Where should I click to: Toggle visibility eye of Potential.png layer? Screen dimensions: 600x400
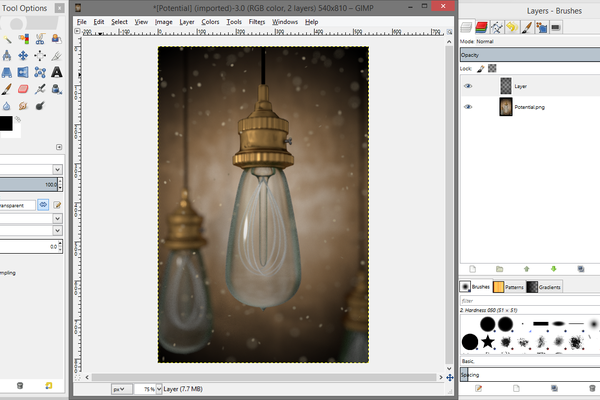[468, 107]
